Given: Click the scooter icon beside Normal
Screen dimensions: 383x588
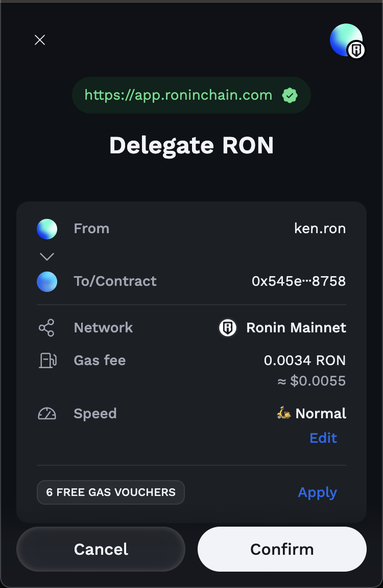Looking at the screenshot, I should click(x=283, y=413).
